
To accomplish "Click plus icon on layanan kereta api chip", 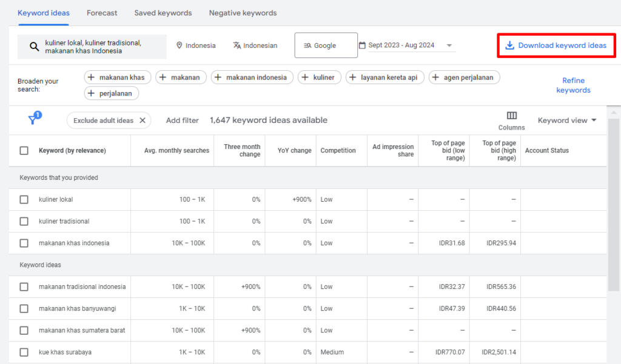I will (x=352, y=77).
